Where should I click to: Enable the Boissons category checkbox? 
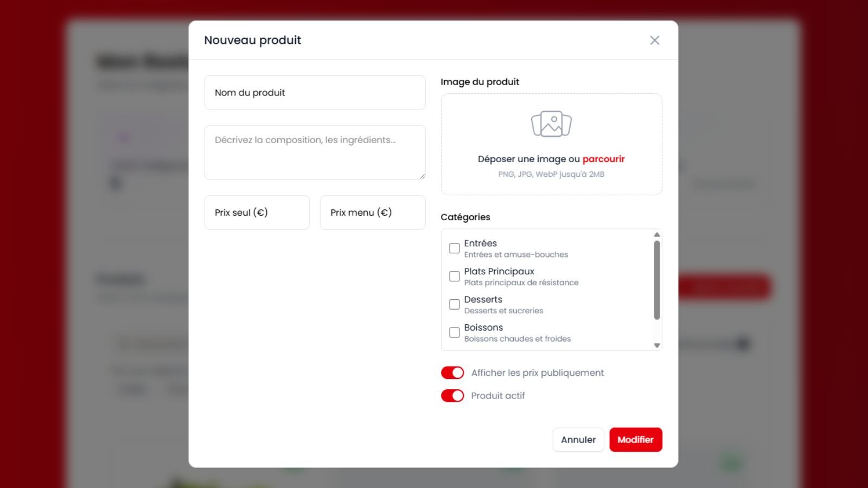click(x=455, y=333)
